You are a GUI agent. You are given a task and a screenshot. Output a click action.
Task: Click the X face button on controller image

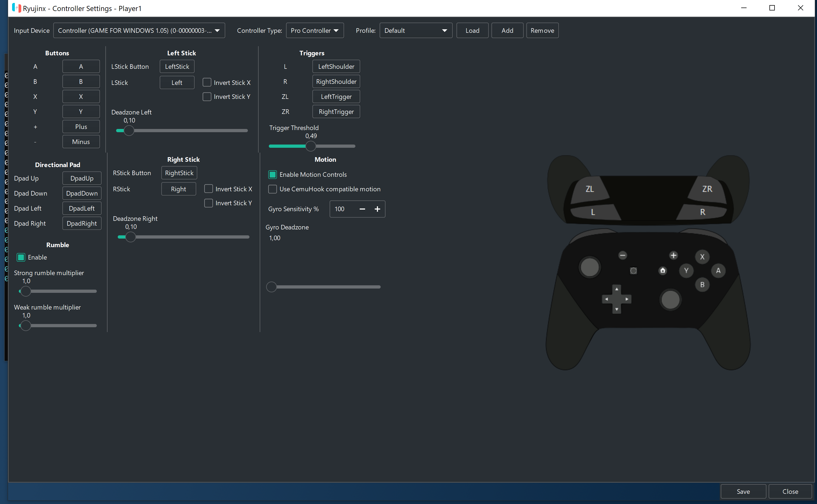702,257
